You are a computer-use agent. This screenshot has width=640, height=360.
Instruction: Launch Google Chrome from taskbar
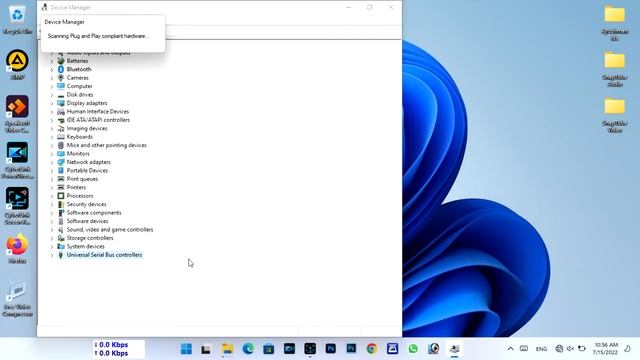tap(371, 349)
